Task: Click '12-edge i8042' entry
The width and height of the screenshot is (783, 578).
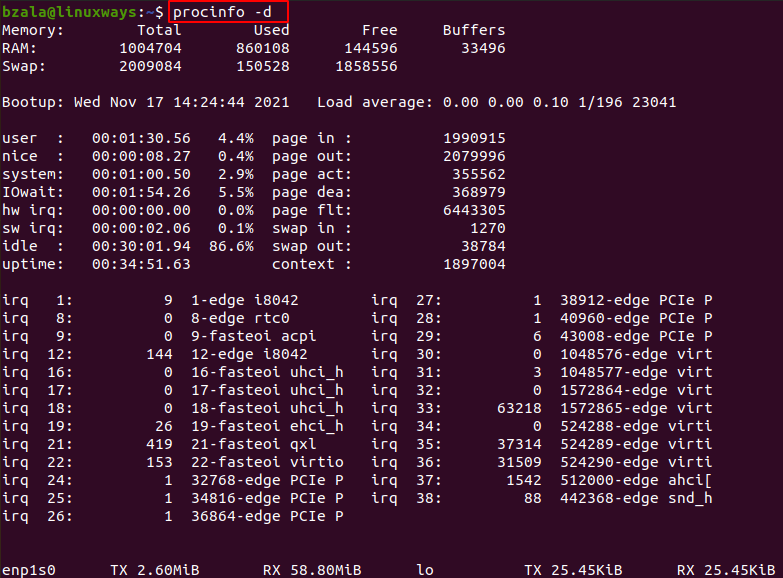Action: pos(249,354)
